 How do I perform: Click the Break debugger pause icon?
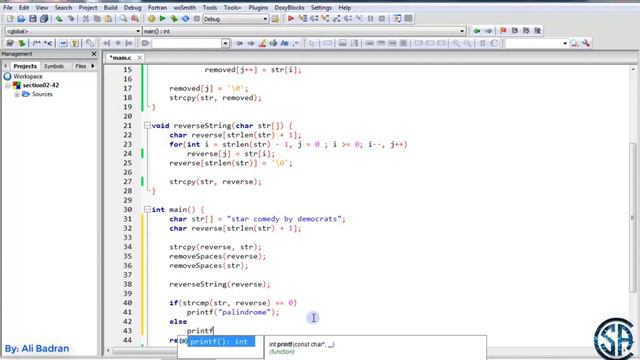pyautogui.click(x=370, y=19)
